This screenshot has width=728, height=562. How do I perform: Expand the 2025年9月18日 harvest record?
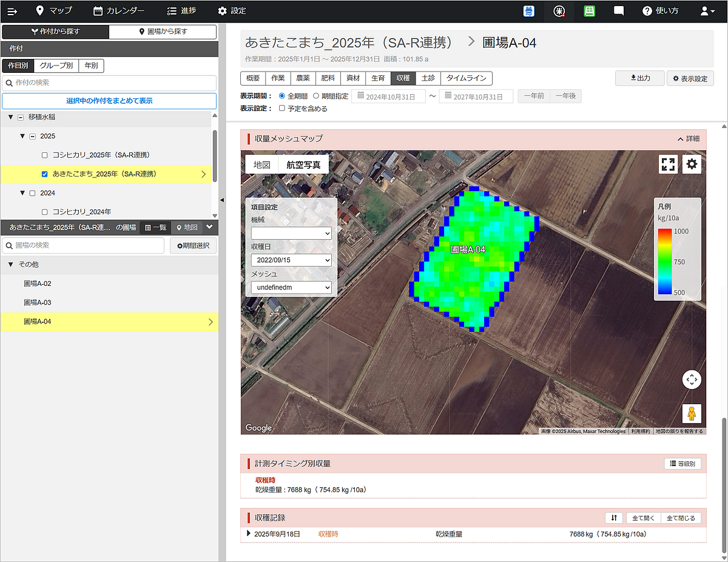coord(249,534)
